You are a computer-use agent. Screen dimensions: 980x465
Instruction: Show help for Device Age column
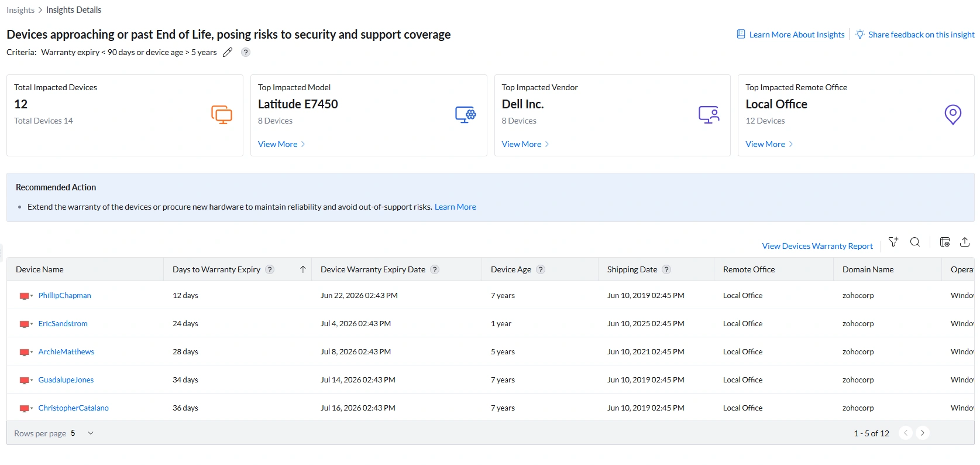pyautogui.click(x=541, y=269)
